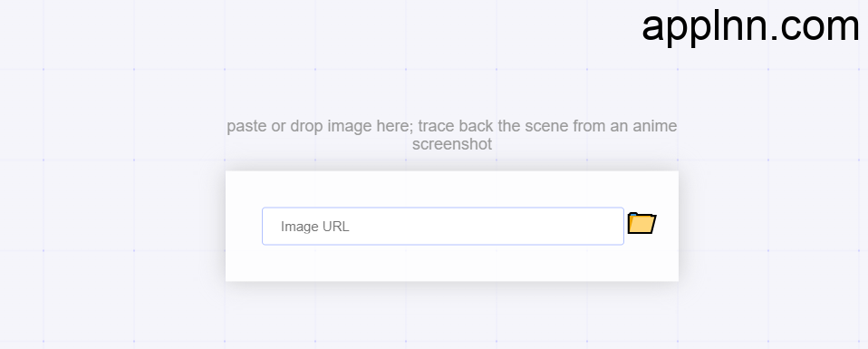The height and width of the screenshot is (349, 868).
Task: Open the yellow folder file browser icon
Action: tap(641, 223)
